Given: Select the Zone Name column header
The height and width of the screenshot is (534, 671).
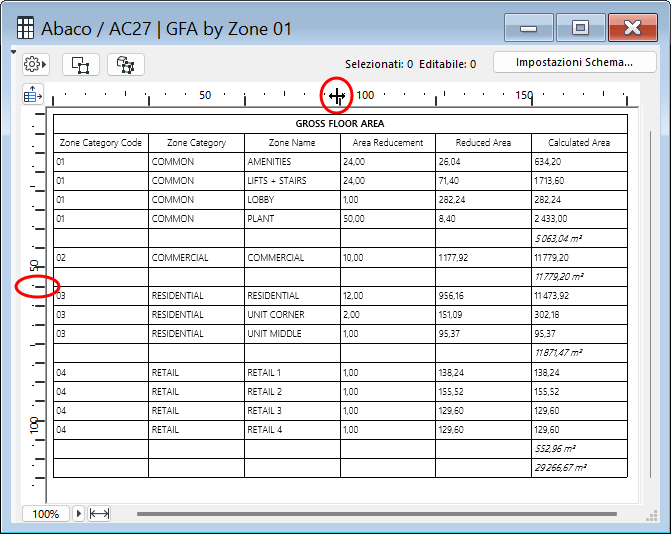Looking at the screenshot, I should click(292, 143).
